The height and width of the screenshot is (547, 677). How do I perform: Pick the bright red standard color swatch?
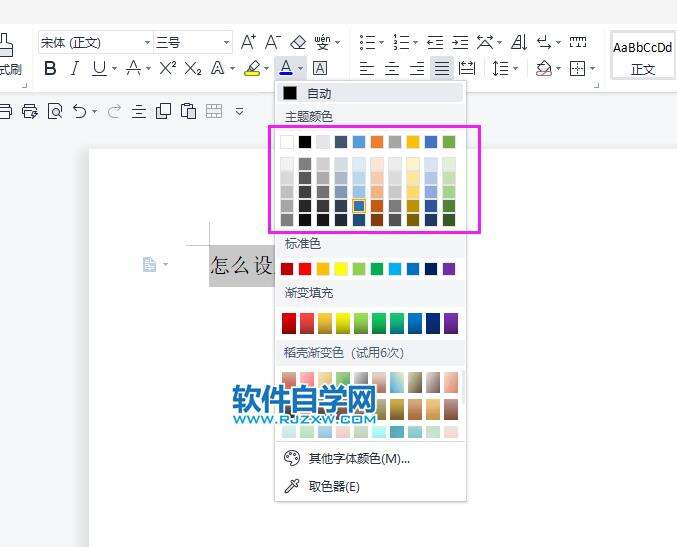305,269
